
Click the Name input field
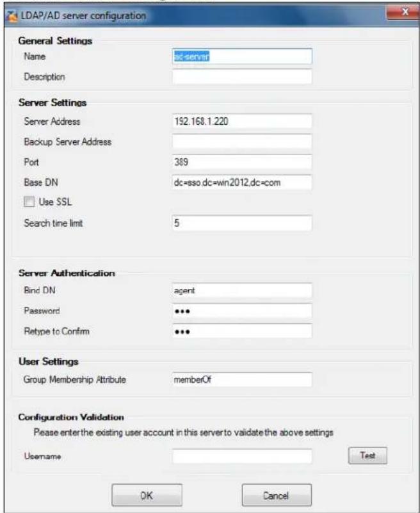(242, 56)
